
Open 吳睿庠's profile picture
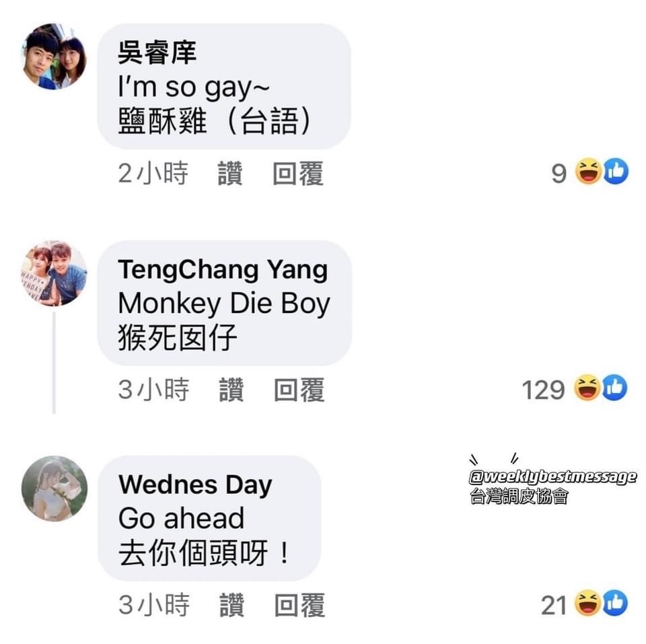click(55, 57)
